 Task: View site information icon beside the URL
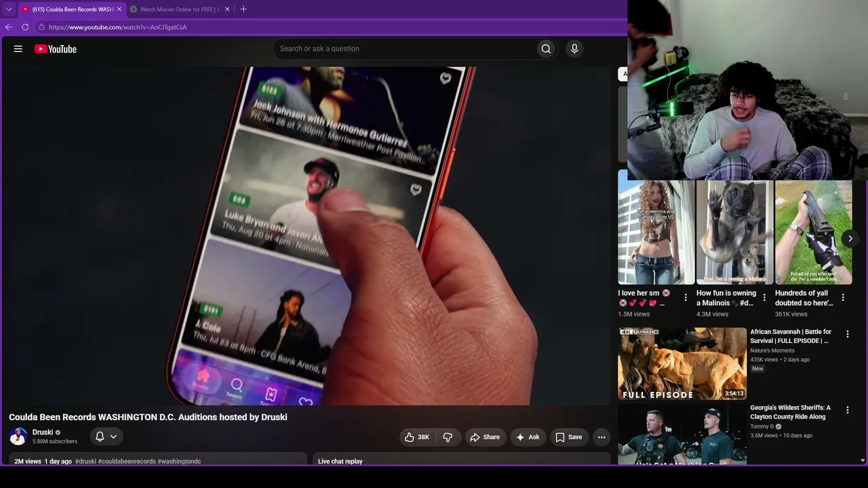pyautogui.click(x=41, y=27)
